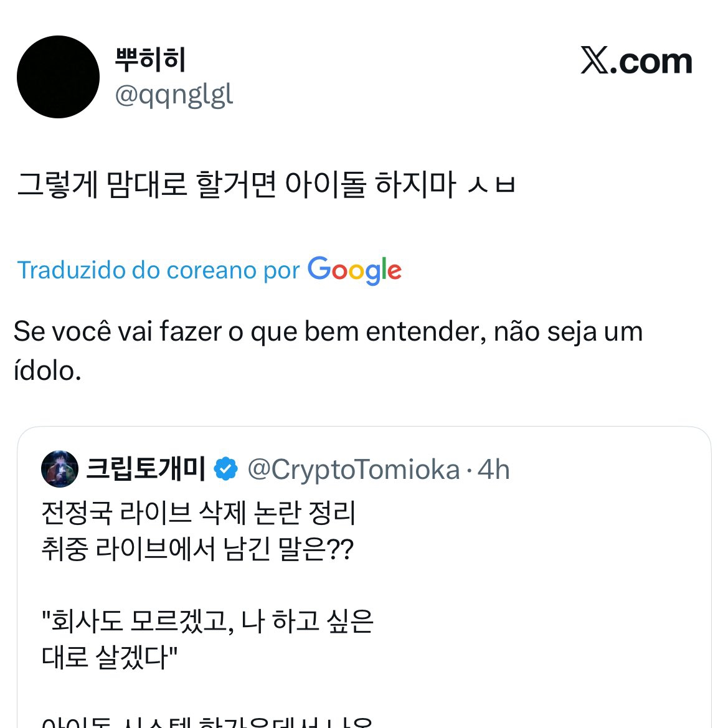Click "Traduzido do coreano por" translation label
Image resolution: width=728 pixels, height=728 pixels.
158,270
